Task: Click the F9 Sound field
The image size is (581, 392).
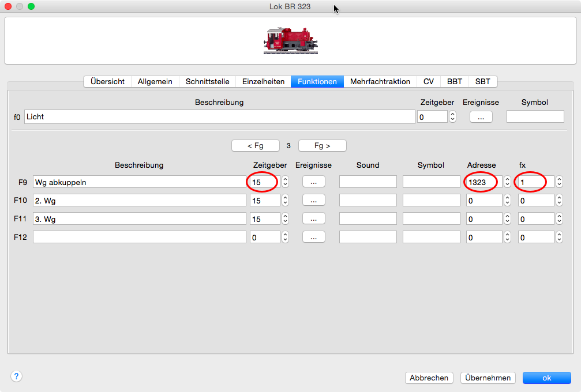Action: pyautogui.click(x=368, y=182)
